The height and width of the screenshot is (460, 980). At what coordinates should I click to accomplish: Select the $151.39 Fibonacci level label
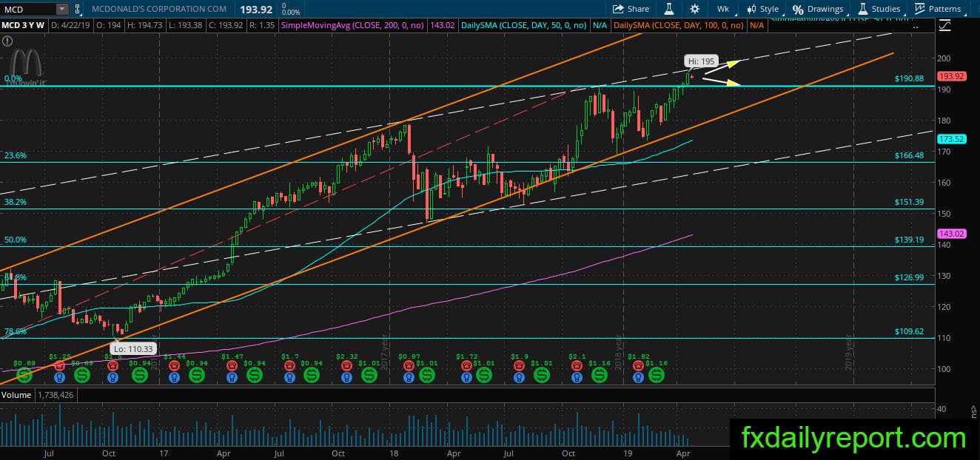pos(909,202)
